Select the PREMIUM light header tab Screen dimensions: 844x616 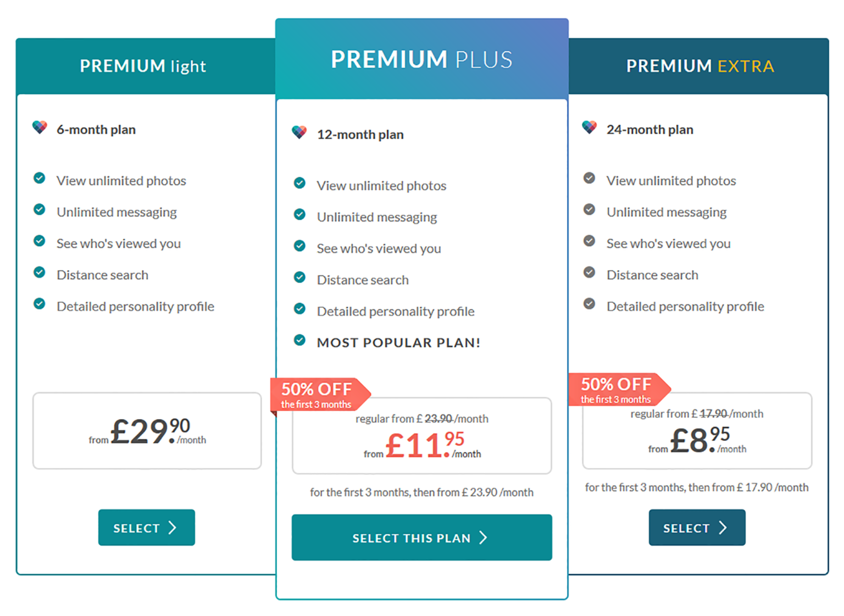[x=143, y=65]
